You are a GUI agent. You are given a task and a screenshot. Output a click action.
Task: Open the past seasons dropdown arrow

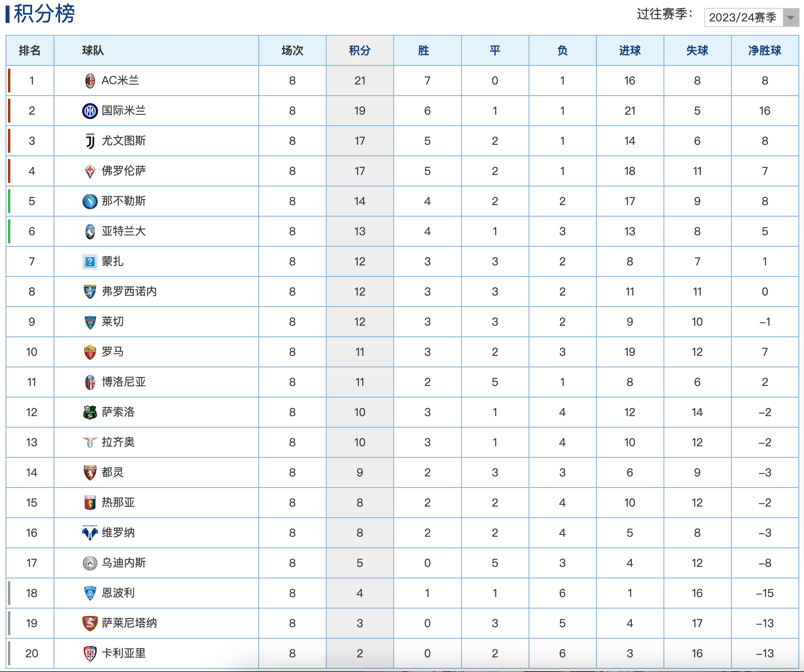tap(790, 17)
